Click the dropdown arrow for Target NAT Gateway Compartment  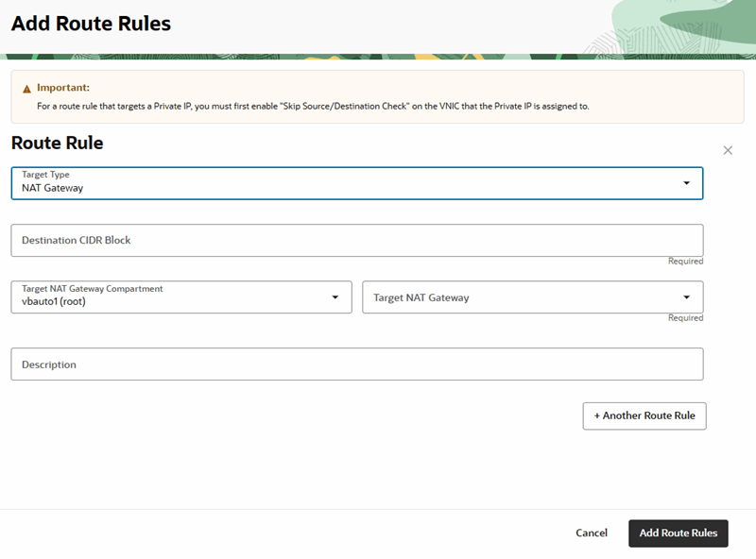click(x=335, y=296)
